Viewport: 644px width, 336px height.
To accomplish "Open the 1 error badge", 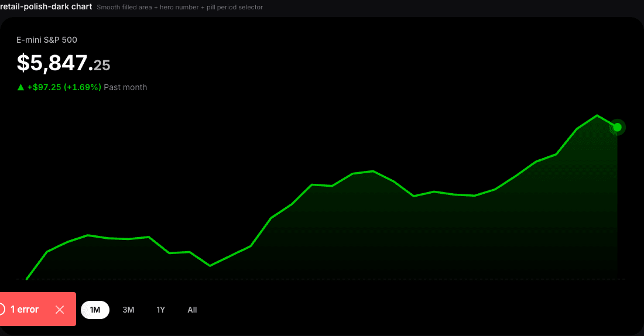I will [x=25, y=309].
